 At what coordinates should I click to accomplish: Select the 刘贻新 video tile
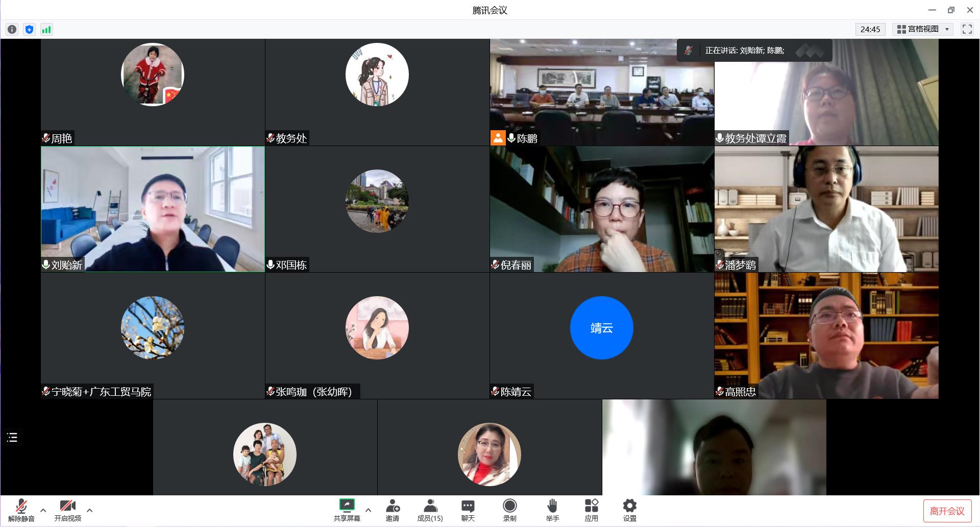pyautogui.click(x=153, y=209)
